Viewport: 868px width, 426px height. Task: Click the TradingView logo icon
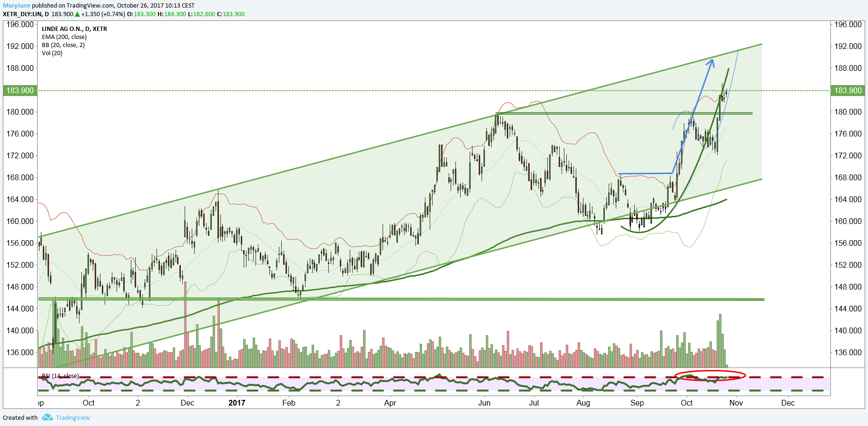(x=47, y=417)
